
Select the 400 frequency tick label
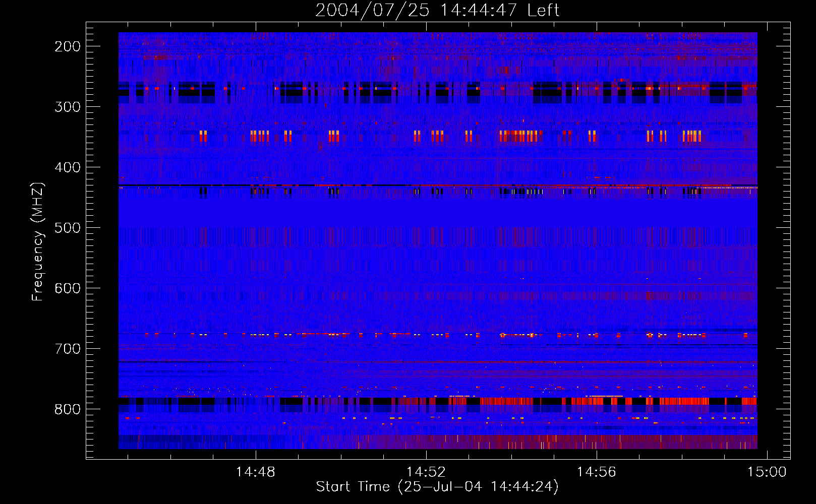(x=68, y=167)
